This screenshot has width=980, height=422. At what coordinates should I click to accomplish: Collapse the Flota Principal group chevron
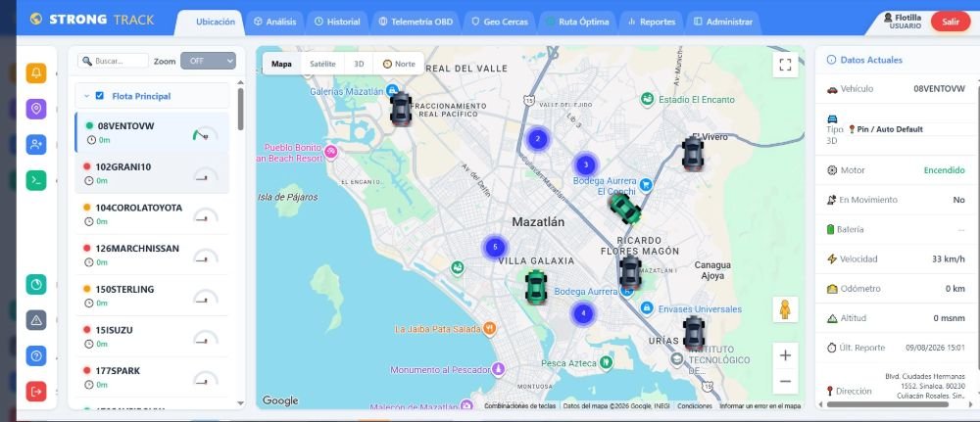pos(86,96)
